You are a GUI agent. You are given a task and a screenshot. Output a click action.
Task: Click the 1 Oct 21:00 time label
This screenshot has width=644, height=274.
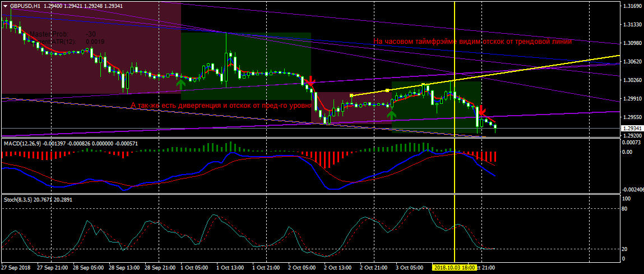(266, 267)
